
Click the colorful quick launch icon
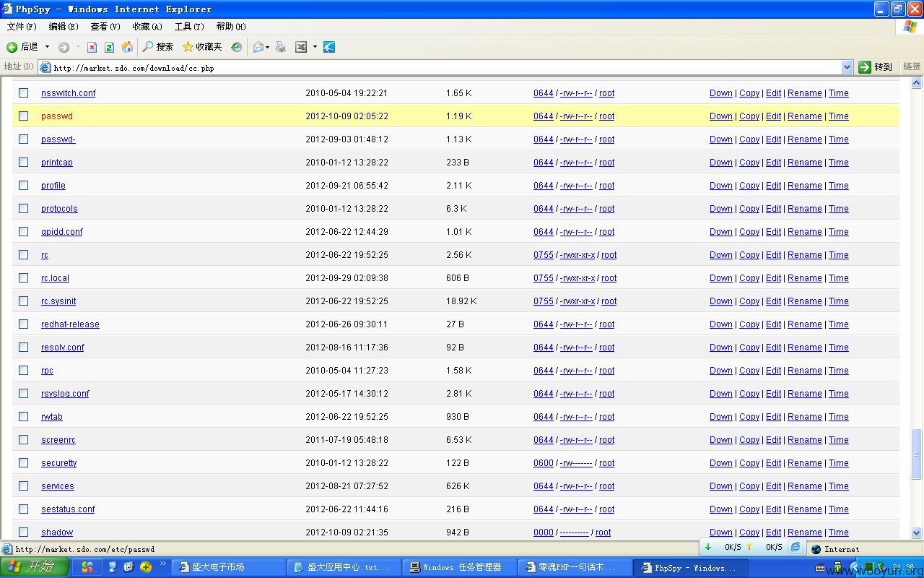click(x=87, y=567)
